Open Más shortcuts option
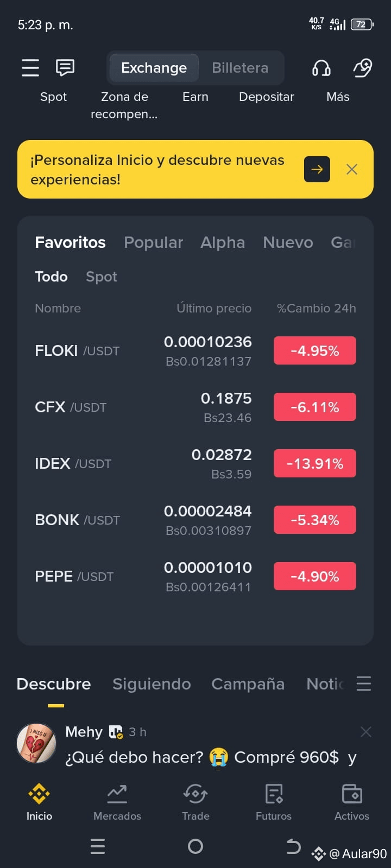Screen dimensions: 391x868 [x=338, y=97]
